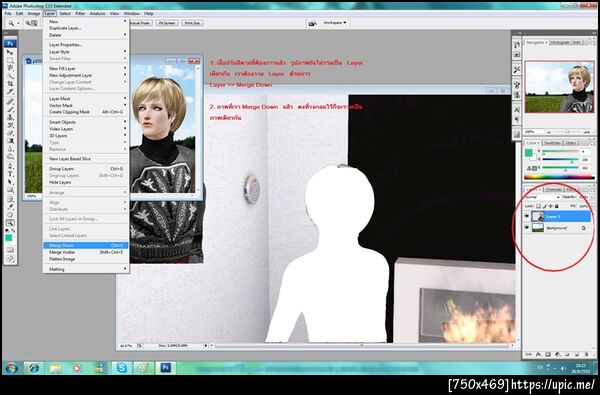Switch to the Channels tab
The height and width of the screenshot is (395, 600).
[x=553, y=189]
